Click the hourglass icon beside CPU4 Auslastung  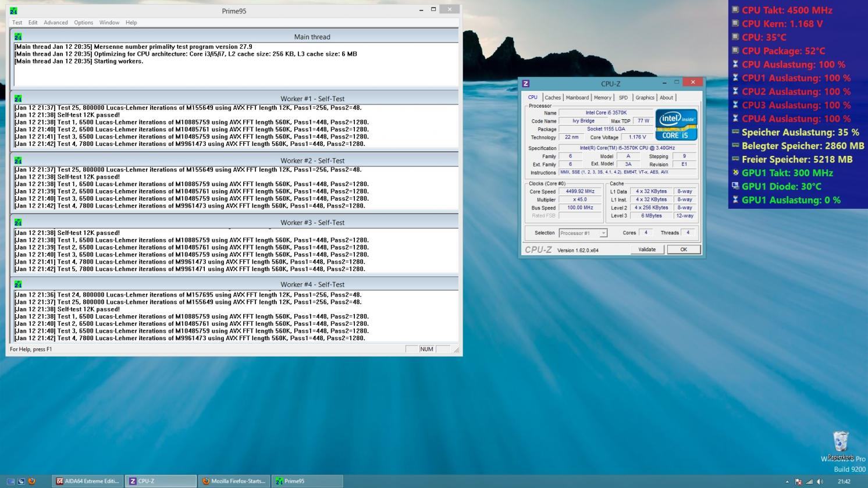(735, 118)
